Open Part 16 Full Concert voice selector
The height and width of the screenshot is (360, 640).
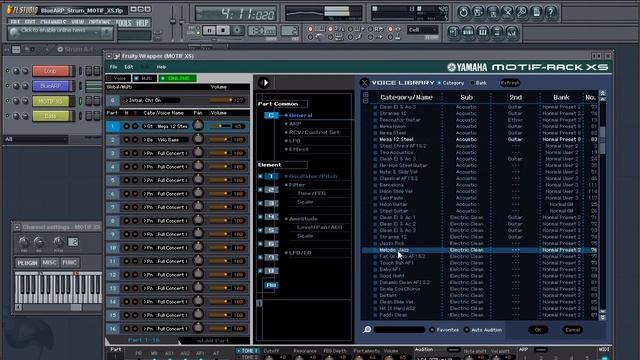click(x=165, y=329)
